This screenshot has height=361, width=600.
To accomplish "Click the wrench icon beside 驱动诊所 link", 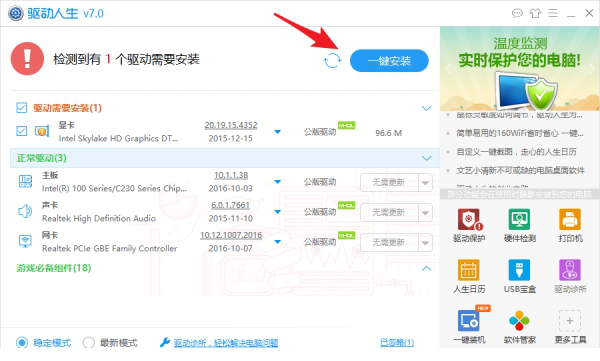I will point(165,342).
